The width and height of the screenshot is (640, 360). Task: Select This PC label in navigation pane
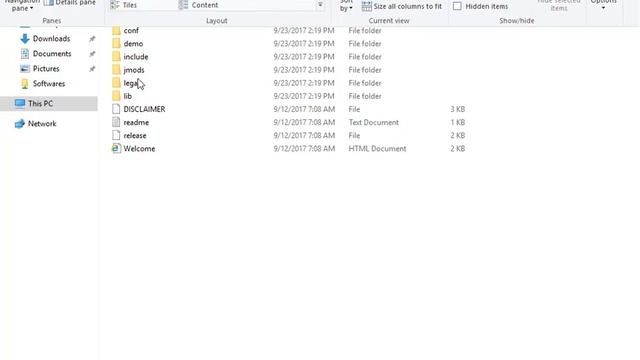(x=40, y=103)
